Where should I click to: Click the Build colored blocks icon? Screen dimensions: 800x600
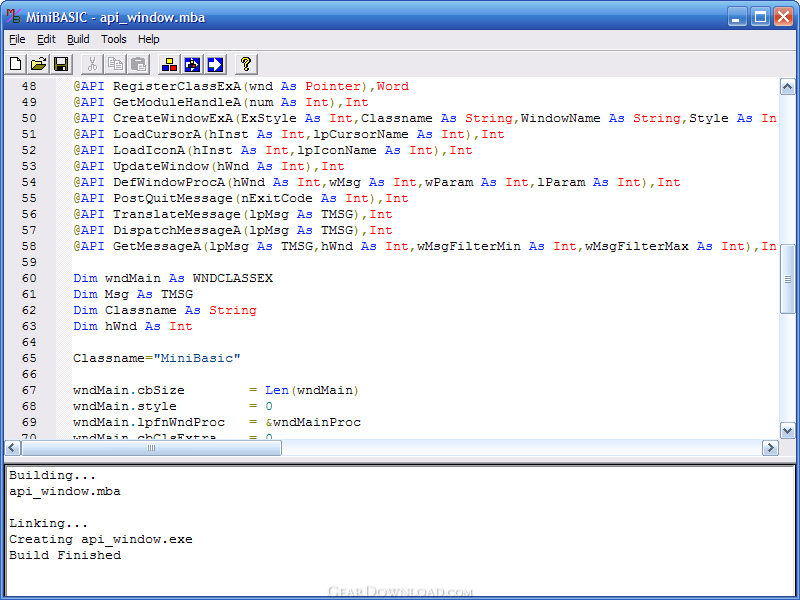point(169,65)
